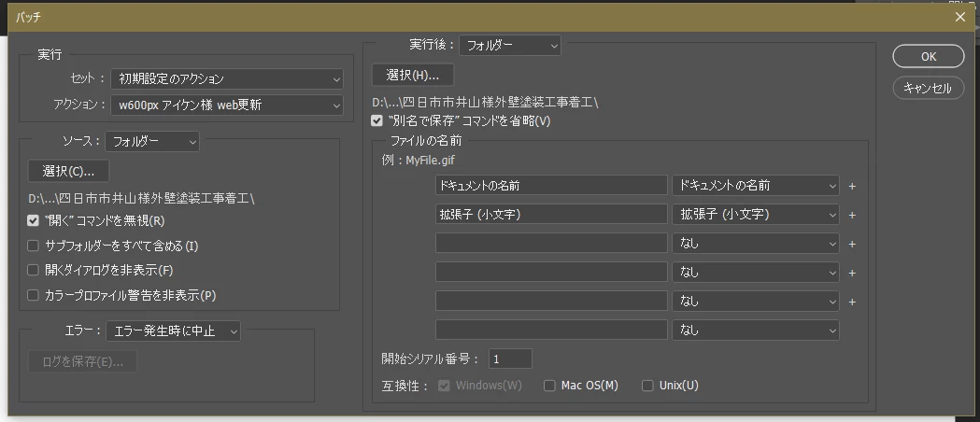Toggle "別名で保存" コマンドを省略(V) checkbox

pos(376,120)
